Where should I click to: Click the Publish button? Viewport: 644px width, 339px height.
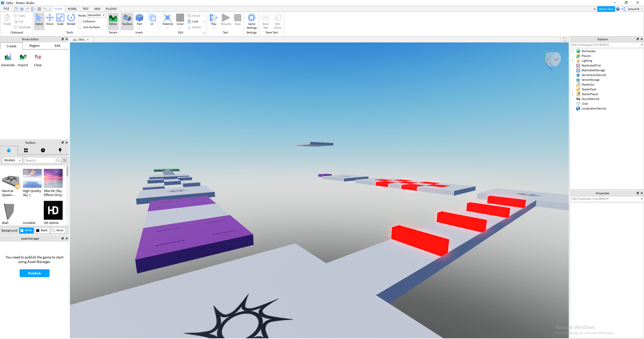click(x=34, y=273)
